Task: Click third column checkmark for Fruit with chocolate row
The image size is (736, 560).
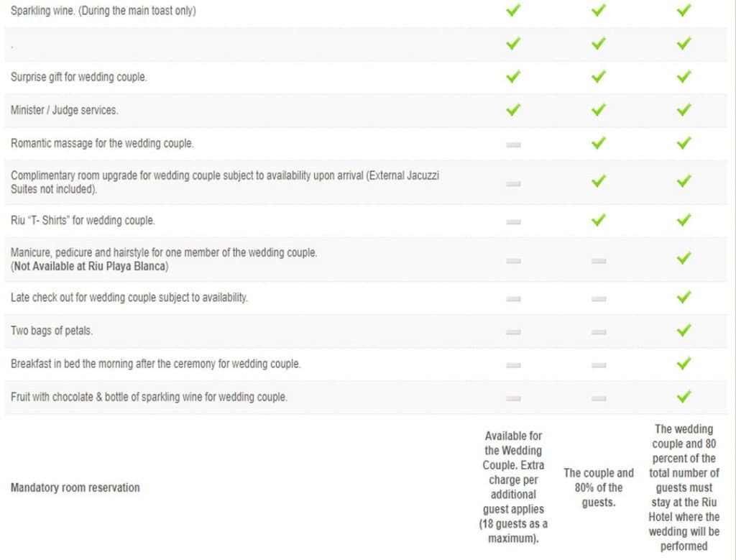Action: (684, 396)
